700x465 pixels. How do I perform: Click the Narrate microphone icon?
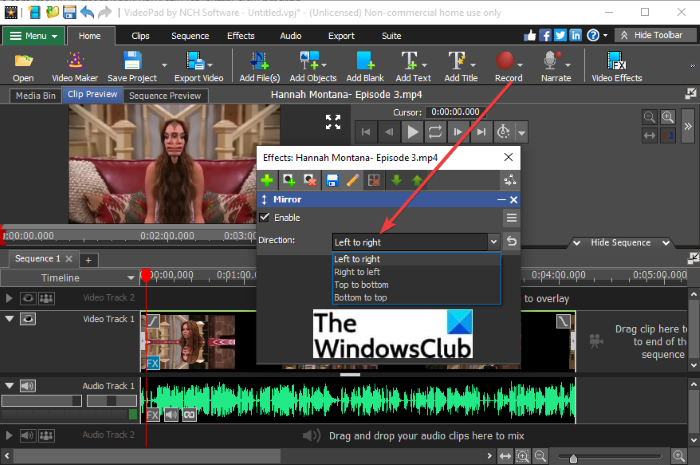(x=551, y=61)
